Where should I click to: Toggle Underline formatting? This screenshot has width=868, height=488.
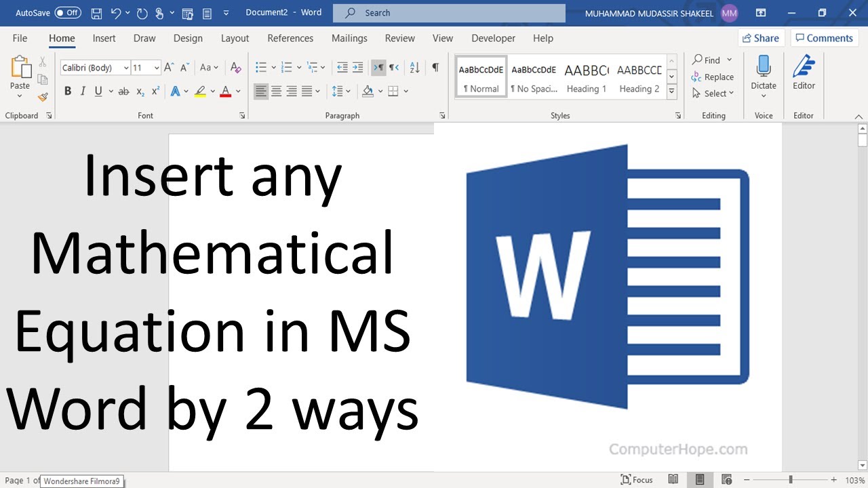(98, 91)
